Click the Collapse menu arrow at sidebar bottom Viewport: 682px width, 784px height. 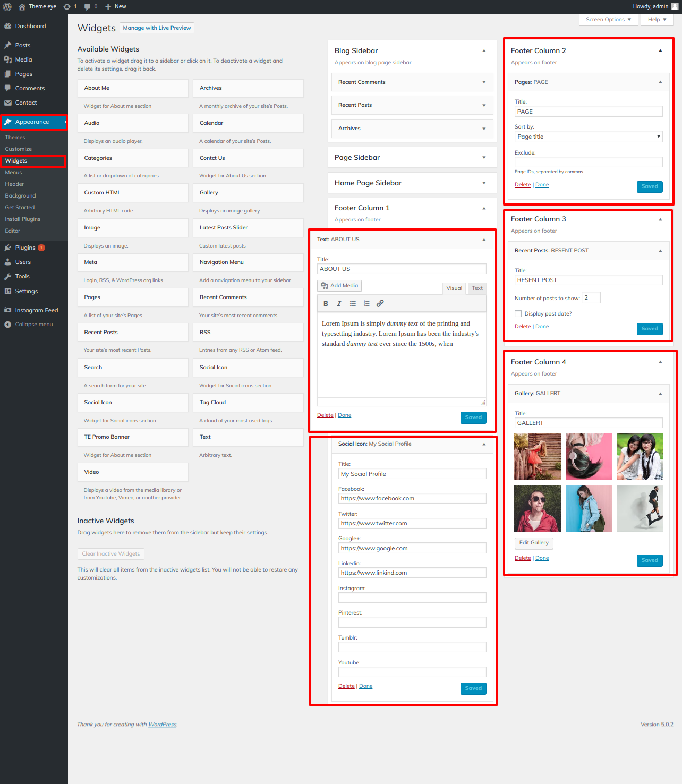point(8,324)
